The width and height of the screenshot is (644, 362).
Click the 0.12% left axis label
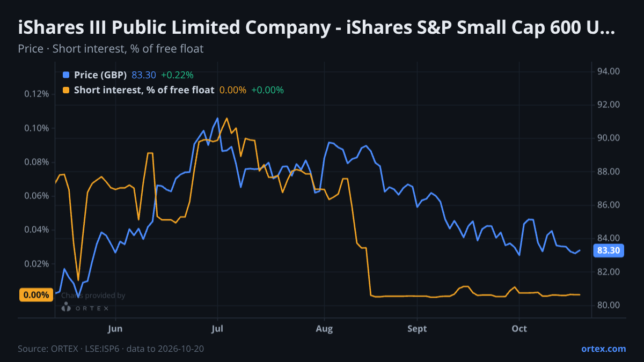36,94
